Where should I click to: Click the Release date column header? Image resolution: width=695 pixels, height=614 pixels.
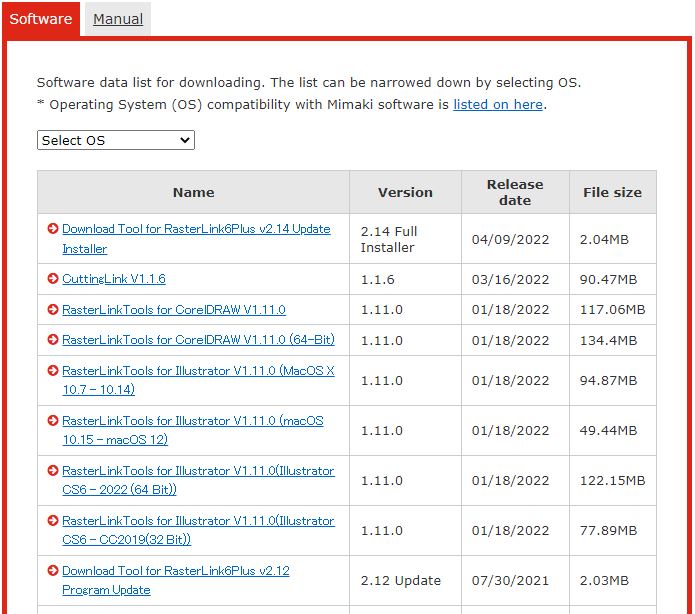point(514,192)
